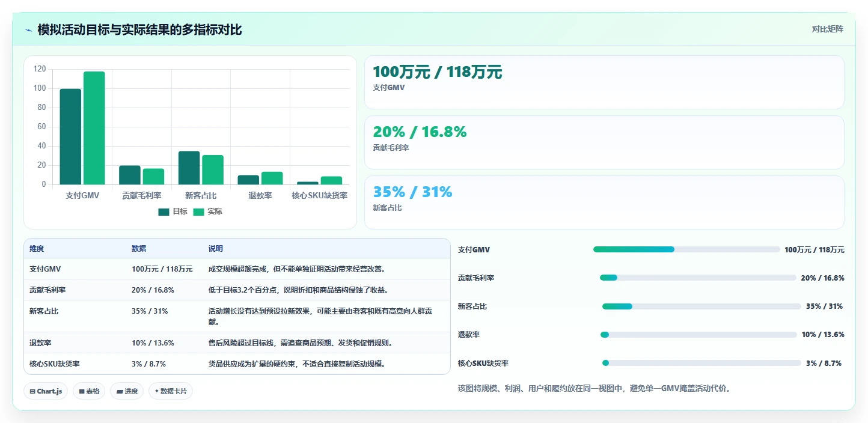Image resolution: width=868 pixels, height=423 pixels.
Task: Select the 100万元 / 118万元 data card
Action: [x=604, y=82]
